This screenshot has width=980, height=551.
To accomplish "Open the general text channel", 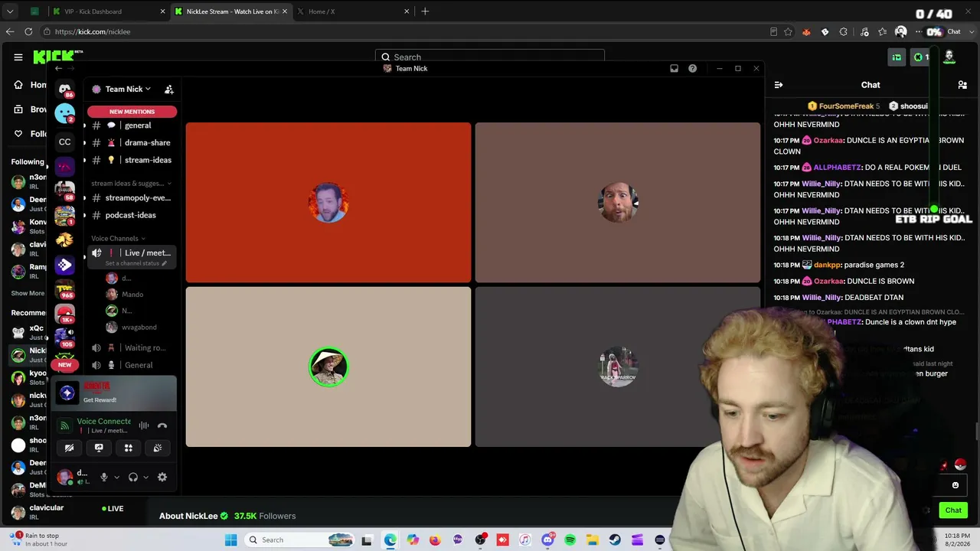I will coord(132,126).
